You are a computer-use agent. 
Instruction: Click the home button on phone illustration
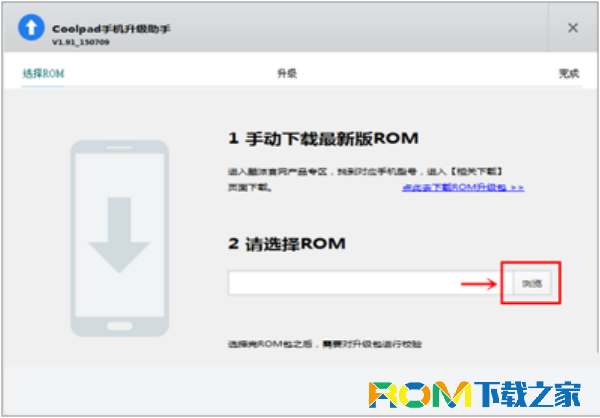click(119, 326)
